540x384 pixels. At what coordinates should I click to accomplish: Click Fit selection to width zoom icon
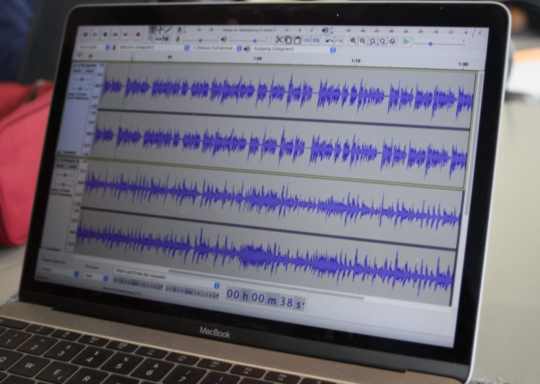pyautogui.click(x=373, y=42)
